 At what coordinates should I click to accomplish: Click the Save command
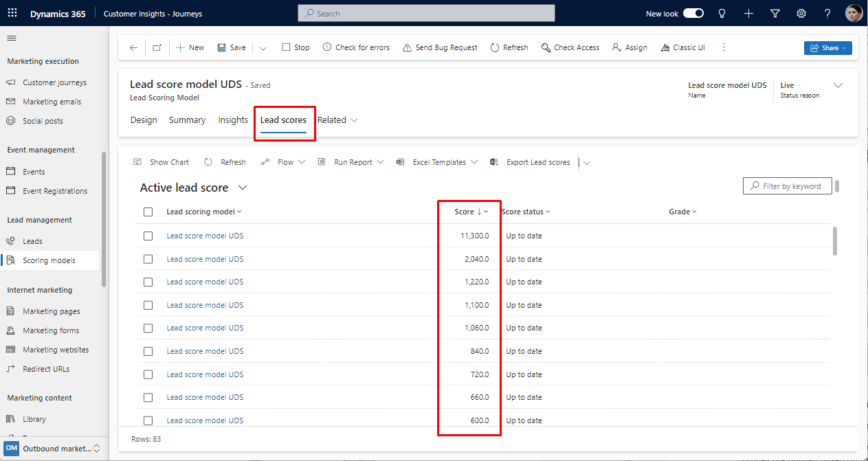[x=232, y=47]
